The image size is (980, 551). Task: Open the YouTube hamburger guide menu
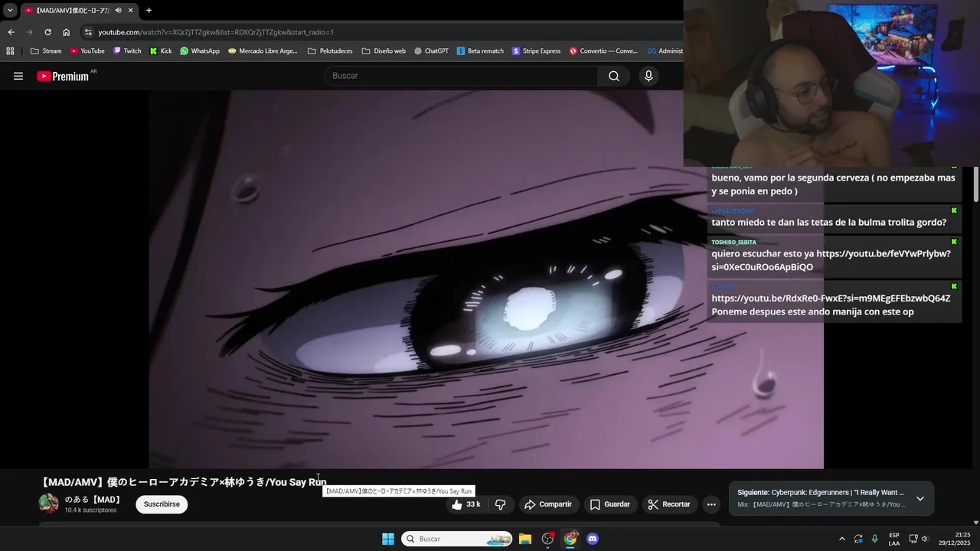tap(18, 76)
